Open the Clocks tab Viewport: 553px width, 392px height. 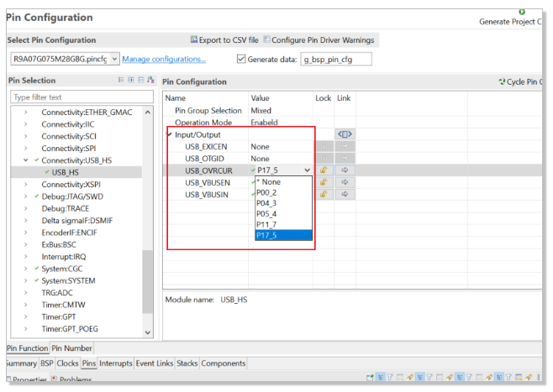point(67,363)
